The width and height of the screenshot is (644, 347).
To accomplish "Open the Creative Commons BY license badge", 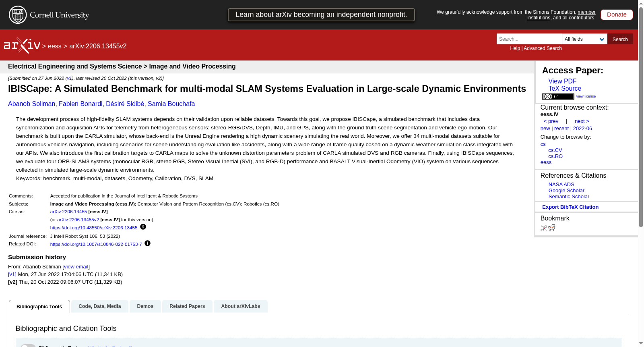I will point(558,96).
